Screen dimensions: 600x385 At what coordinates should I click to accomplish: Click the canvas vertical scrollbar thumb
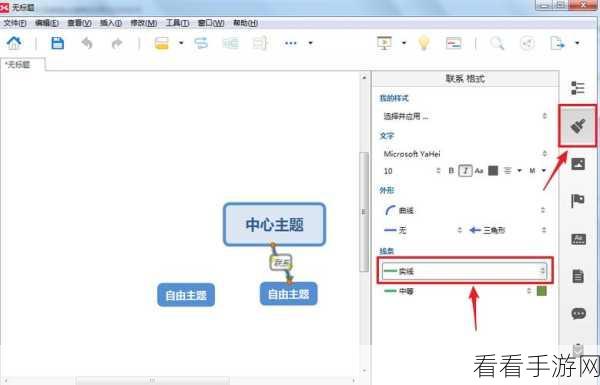(364, 211)
